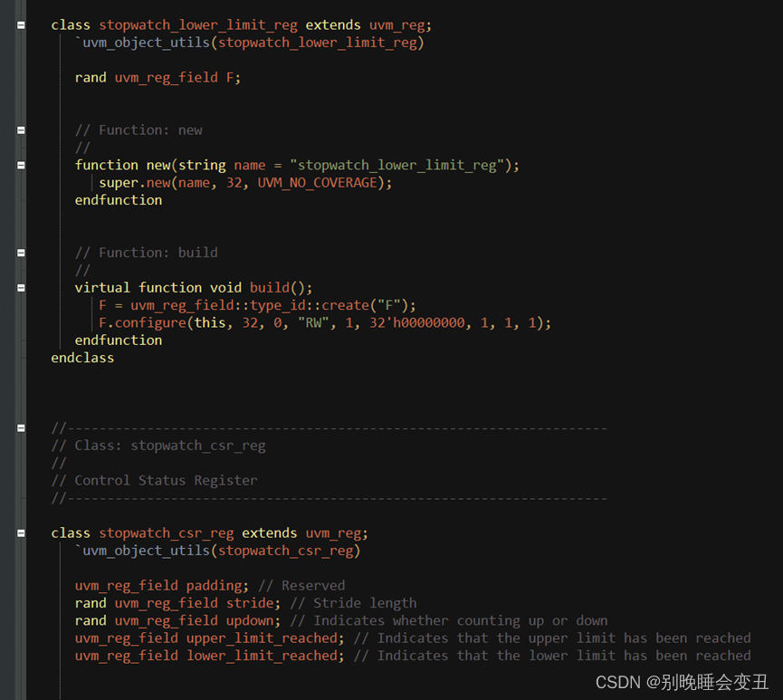Click the rand keyword before stride

91,602
